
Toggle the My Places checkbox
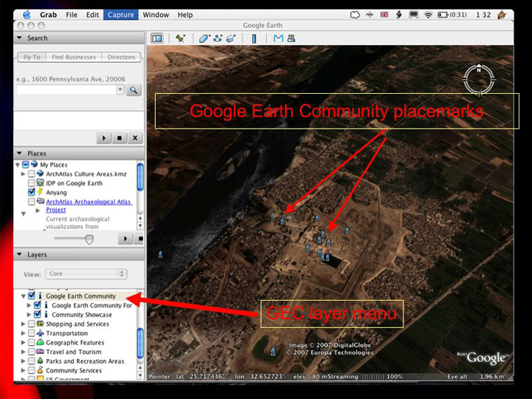pyautogui.click(x=25, y=165)
